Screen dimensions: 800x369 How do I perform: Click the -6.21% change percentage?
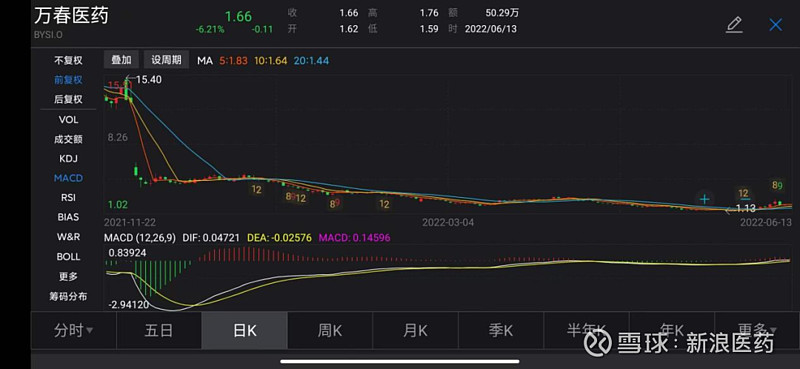point(210,30)
